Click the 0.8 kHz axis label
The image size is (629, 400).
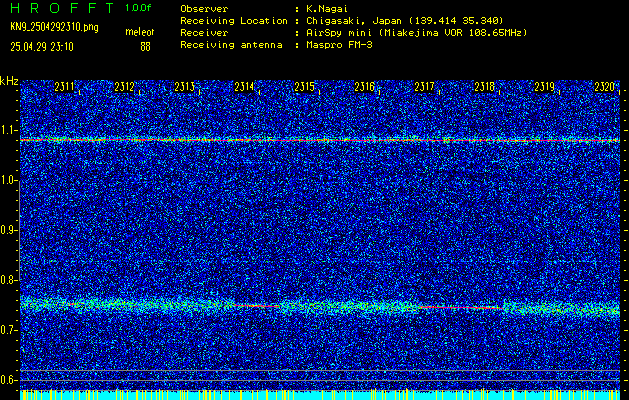[8, 280]
